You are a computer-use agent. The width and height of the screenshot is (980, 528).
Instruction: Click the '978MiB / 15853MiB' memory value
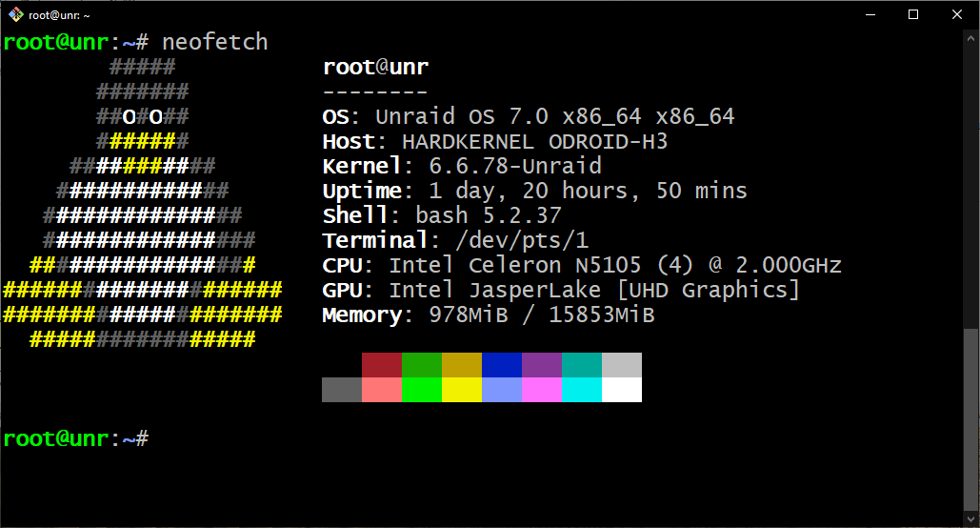pyautogui.click(x=542, y=315)
